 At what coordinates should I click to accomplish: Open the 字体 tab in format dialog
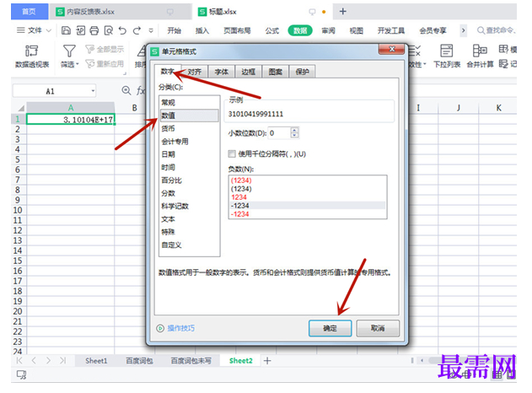tap(221, 72)
